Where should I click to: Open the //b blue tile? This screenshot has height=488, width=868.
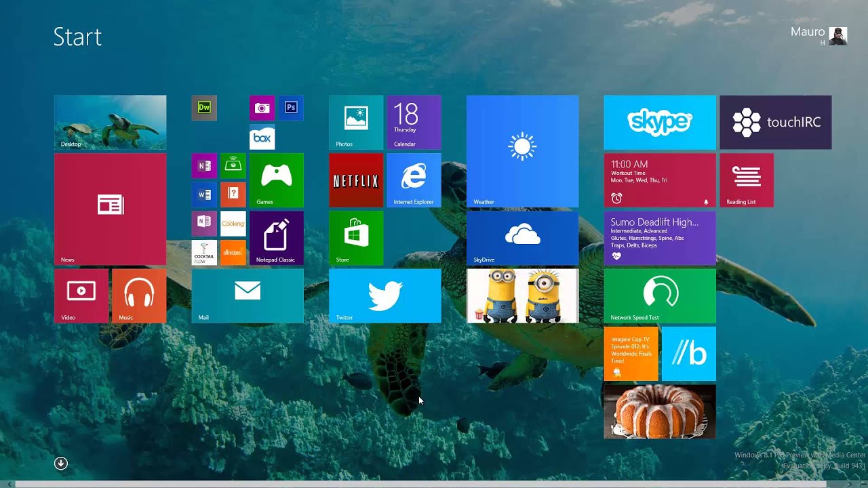(689, 354)
